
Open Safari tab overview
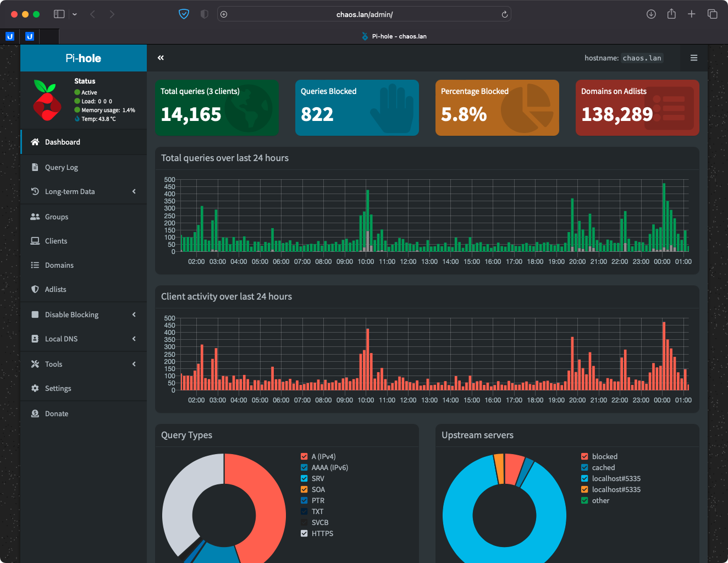712,14
